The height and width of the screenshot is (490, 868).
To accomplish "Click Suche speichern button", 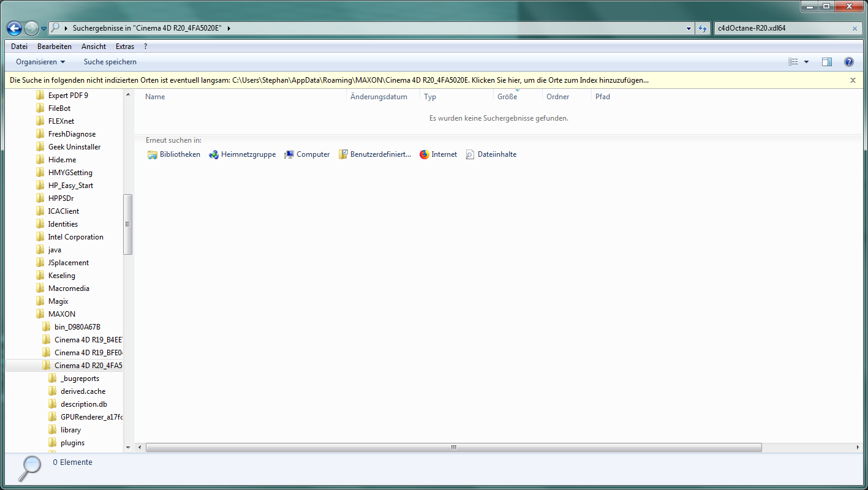I will (110, 62).
